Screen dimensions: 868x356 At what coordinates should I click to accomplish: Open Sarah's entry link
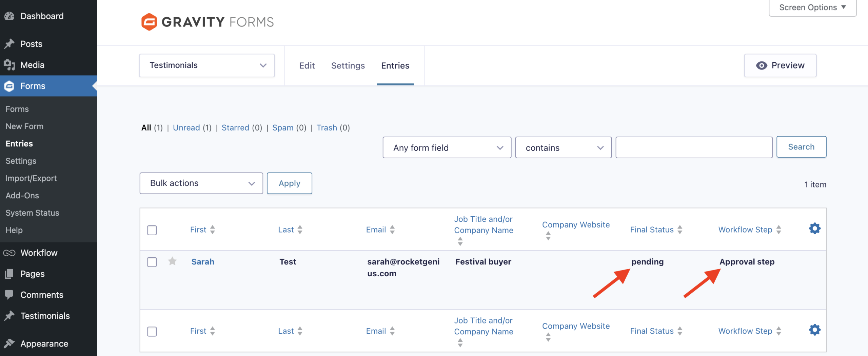(x=202, y=261)
